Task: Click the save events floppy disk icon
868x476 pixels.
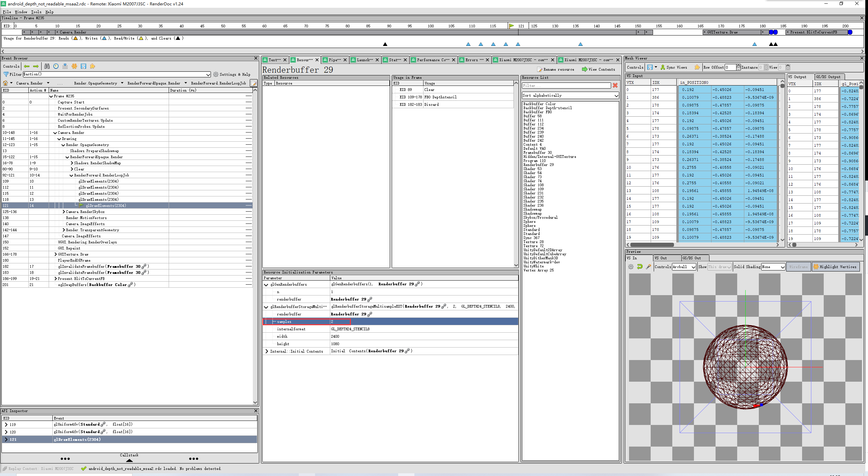Action: click(84, 66)
